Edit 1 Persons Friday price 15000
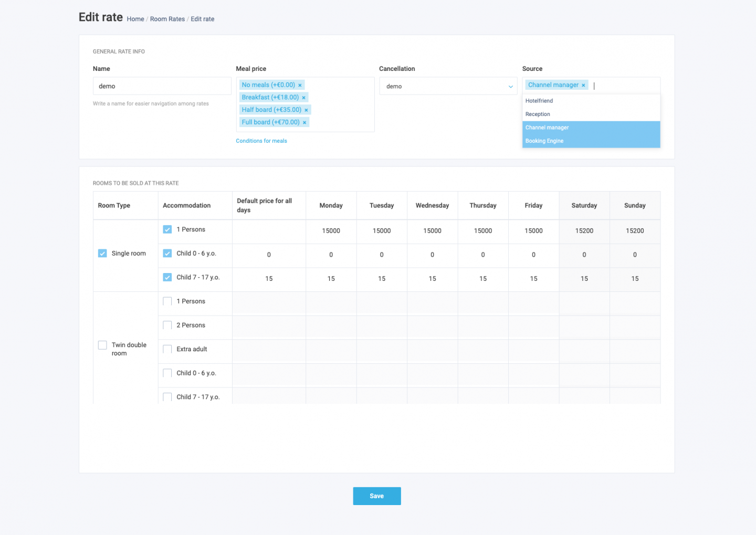Screen dimensions: 756x535 point(534,232)
